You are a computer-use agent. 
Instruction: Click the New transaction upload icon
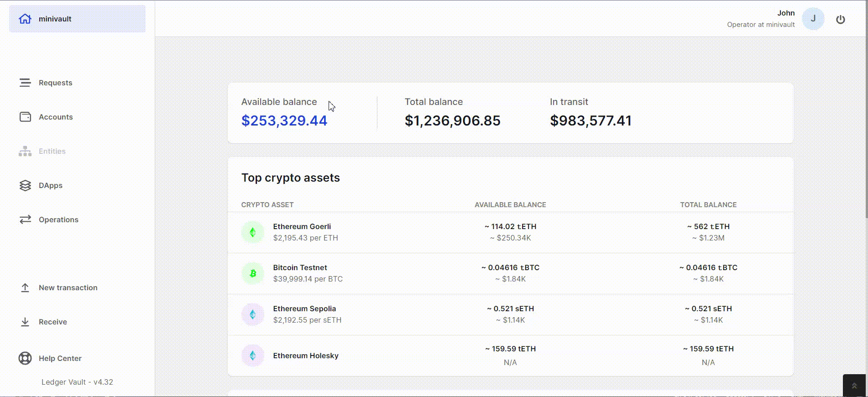point(25,287)
